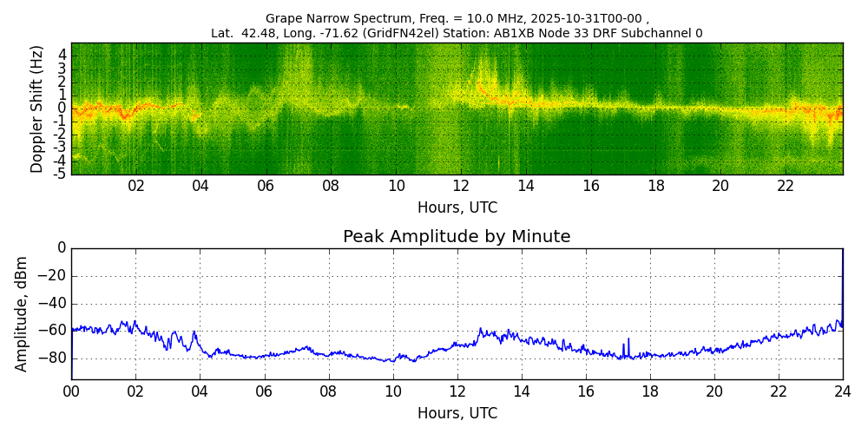
Task: Click "Hours, UTC" label beneath the spectrogram
Action: point(457,208)
